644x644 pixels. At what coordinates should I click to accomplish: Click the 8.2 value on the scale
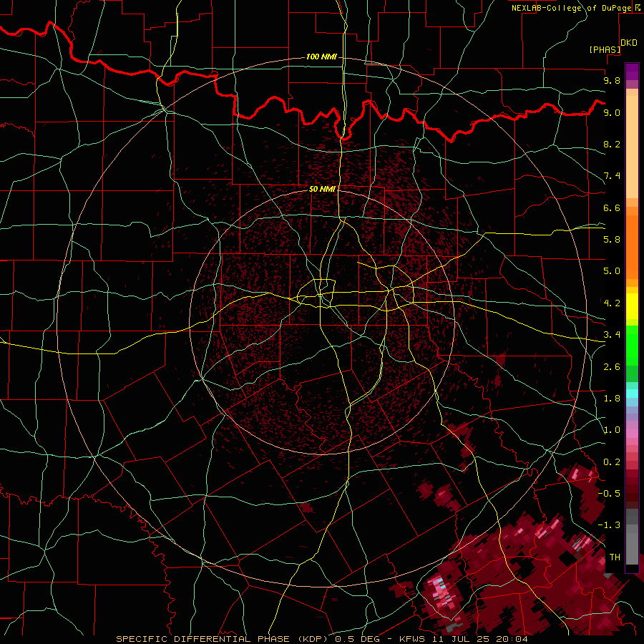coord(612,144)
